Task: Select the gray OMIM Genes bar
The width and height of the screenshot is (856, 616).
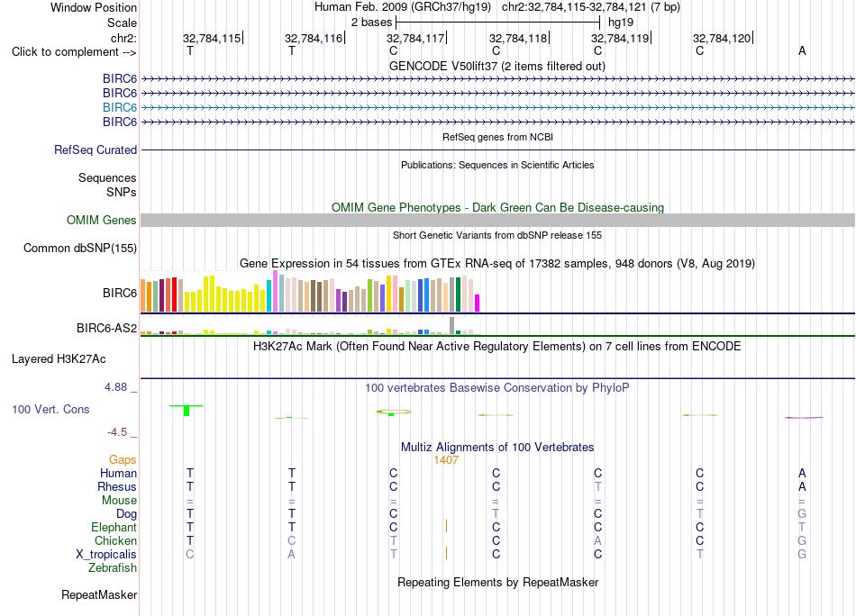Action: [x=497, y=220]
